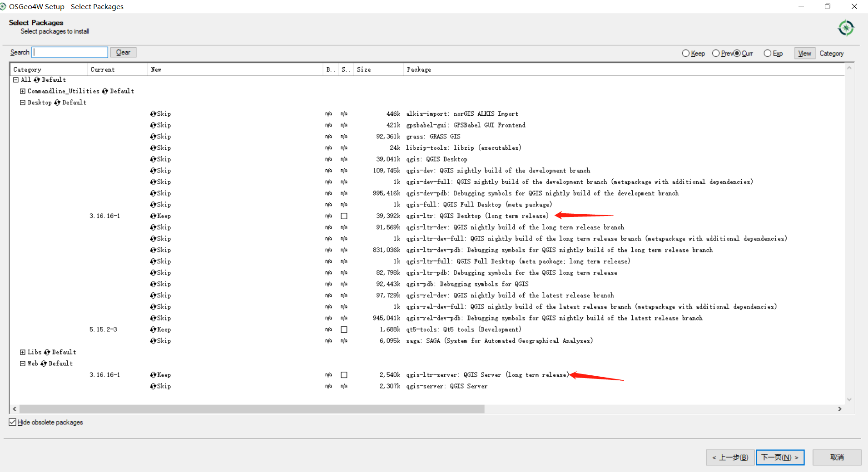Cycle Keep icon for qgis-ltr package
The height and width of the screenshot is (472, 868).
(x=153, y=216)
